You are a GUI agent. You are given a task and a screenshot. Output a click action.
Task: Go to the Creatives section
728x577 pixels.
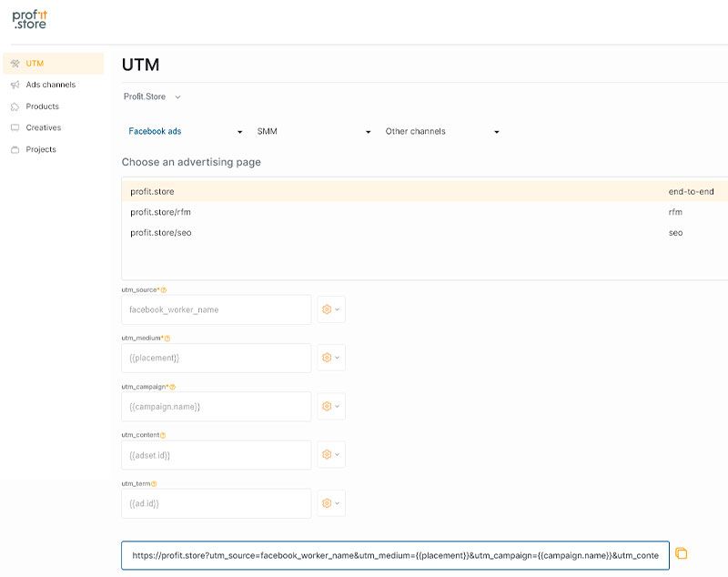click(43, 127)
